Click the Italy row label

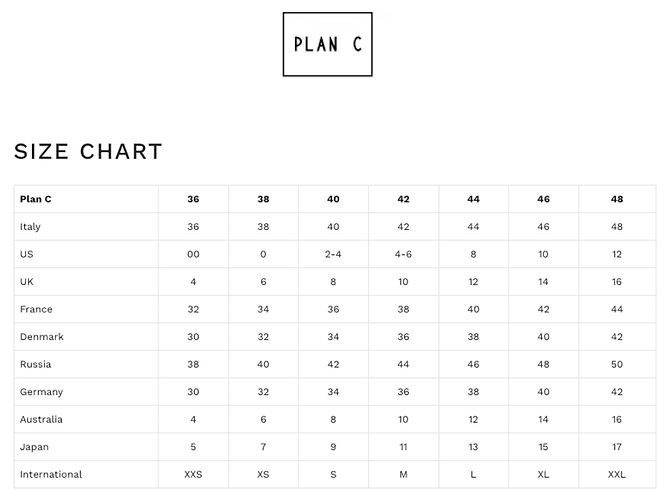tap(30, 226)
